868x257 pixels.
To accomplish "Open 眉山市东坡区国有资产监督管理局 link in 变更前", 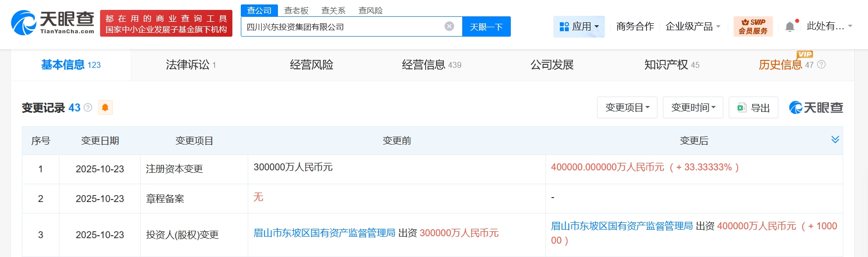I will coord(324,233).
